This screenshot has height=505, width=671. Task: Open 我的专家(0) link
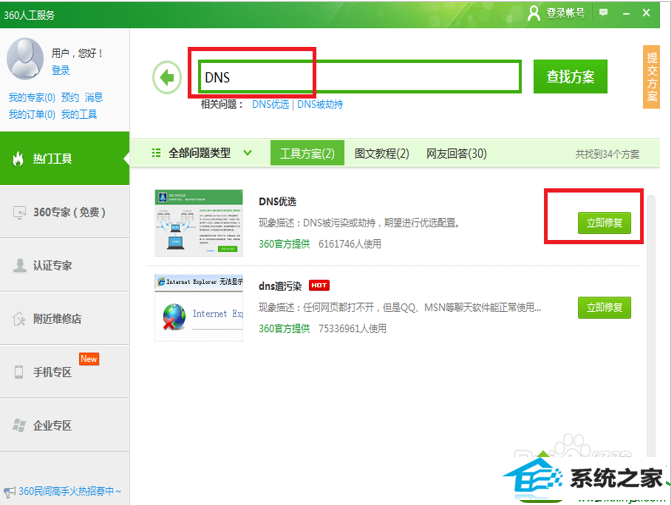[x=32, y=97]
